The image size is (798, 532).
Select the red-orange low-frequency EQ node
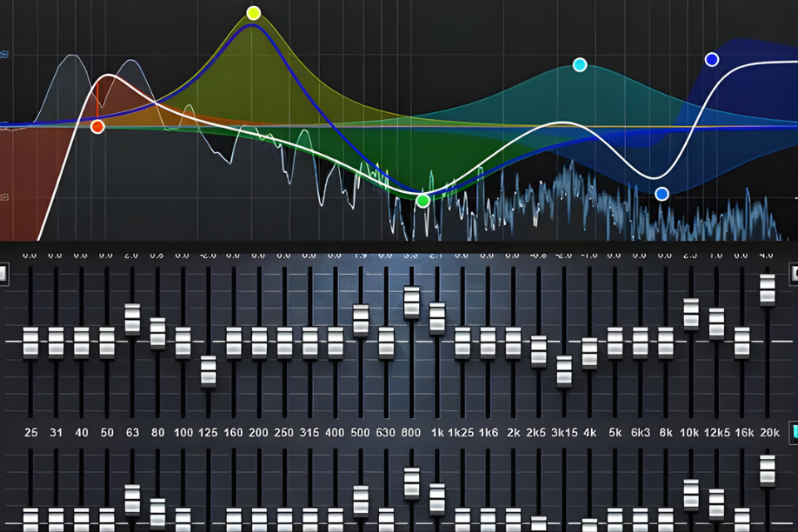(x=97, y=126)
